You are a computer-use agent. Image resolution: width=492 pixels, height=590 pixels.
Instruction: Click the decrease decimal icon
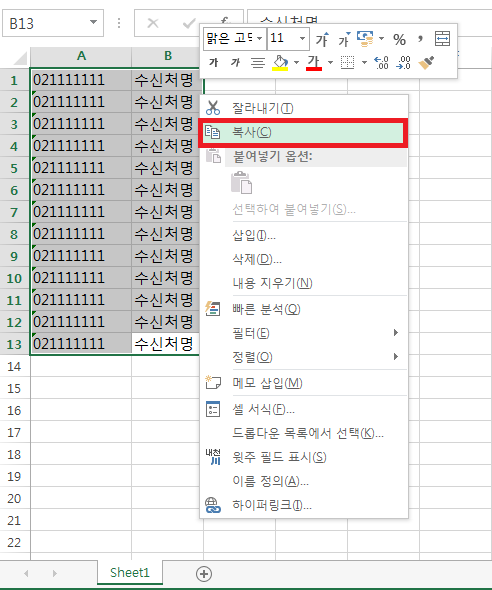pyautogui.click(x=403, y=63)
